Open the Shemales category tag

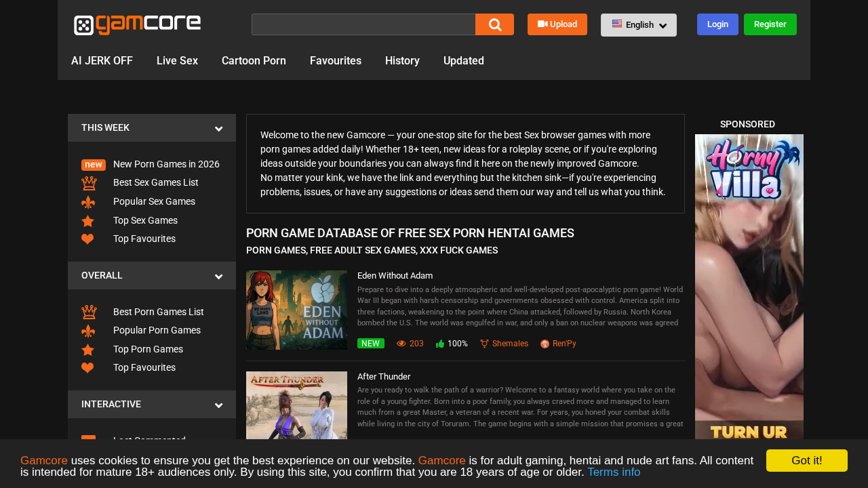click(x=510, y=344)
